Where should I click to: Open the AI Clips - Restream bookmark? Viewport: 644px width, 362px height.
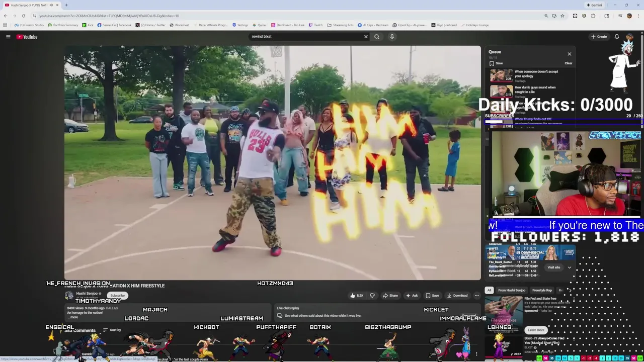(373, 25)
